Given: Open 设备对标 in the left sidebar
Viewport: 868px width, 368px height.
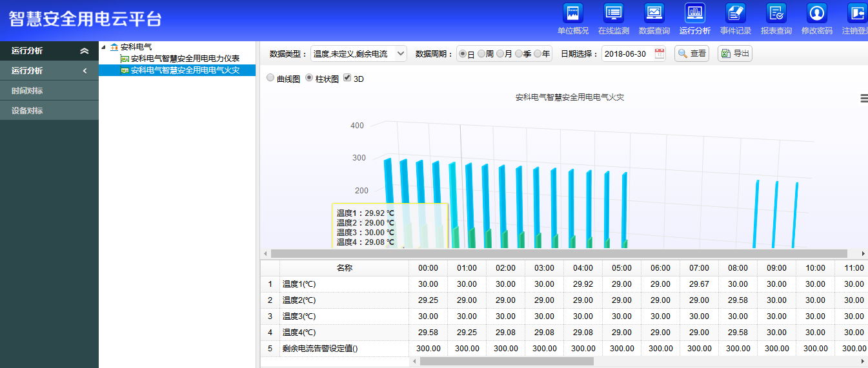Looking at the screenshot, I should tap(49, 111).
